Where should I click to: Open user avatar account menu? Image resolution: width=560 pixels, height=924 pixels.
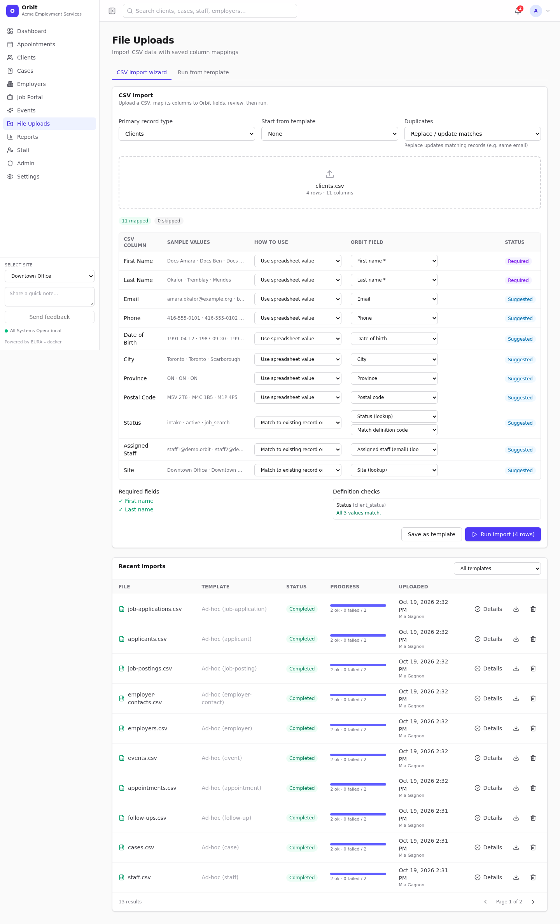(x=540, y=11)
